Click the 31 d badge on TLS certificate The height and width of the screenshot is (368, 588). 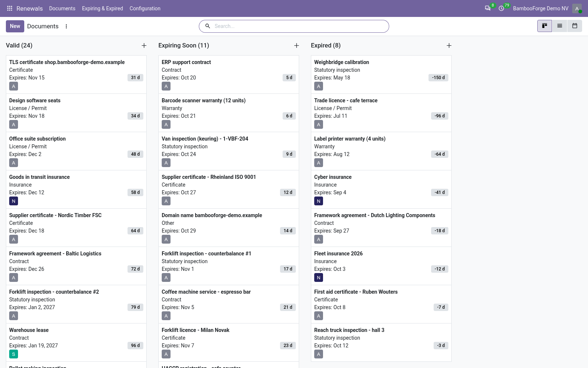[x=135, y=78]
